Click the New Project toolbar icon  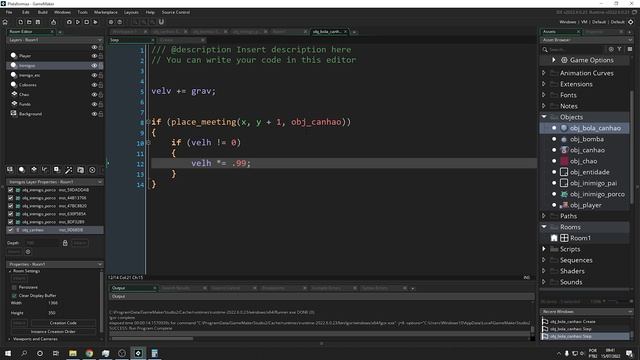(20, 22)
